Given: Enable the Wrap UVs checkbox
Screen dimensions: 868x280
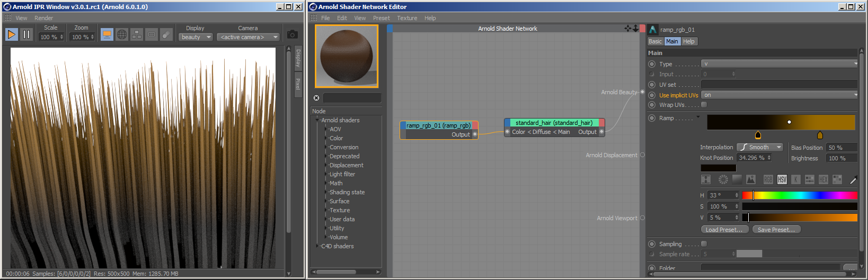Looking at the screenshot, I should click(x=704, y=105).
